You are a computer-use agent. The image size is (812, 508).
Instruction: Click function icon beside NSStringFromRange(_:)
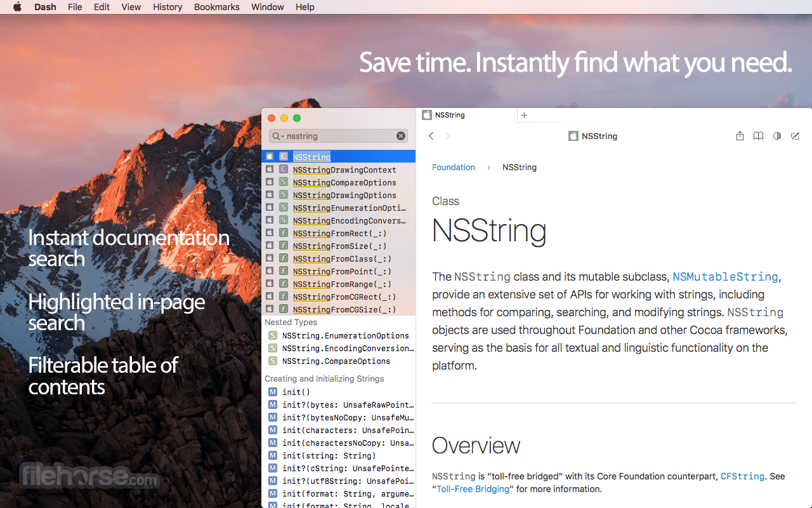[x=284, y=284]
